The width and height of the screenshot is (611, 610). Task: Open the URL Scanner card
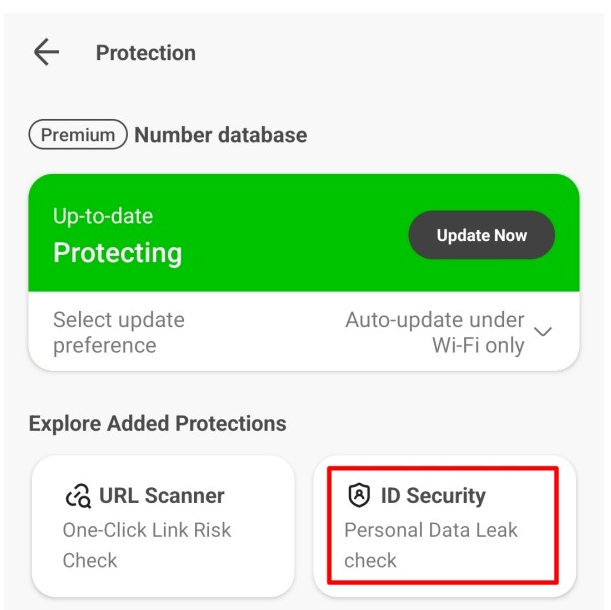[163, 525]
